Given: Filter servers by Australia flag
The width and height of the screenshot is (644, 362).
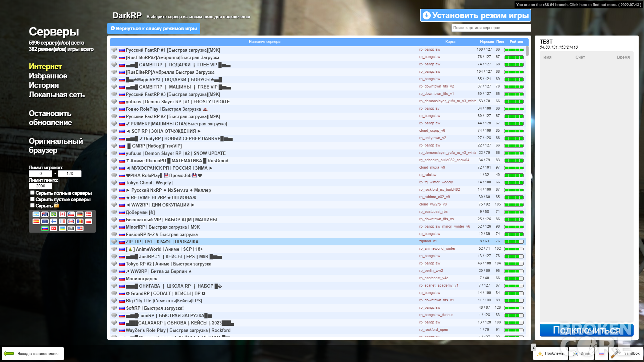Looking at the screenshot, I should pos(45,214).
